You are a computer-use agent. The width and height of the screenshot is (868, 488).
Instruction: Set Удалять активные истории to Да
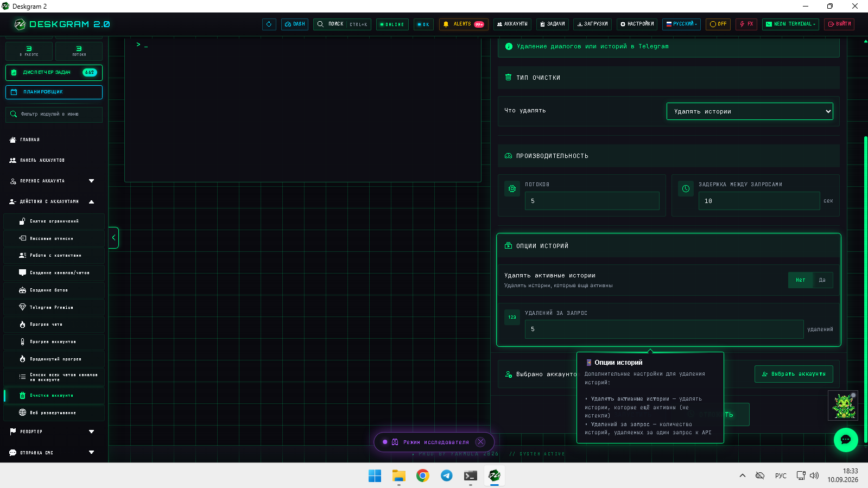click(822, 280)
